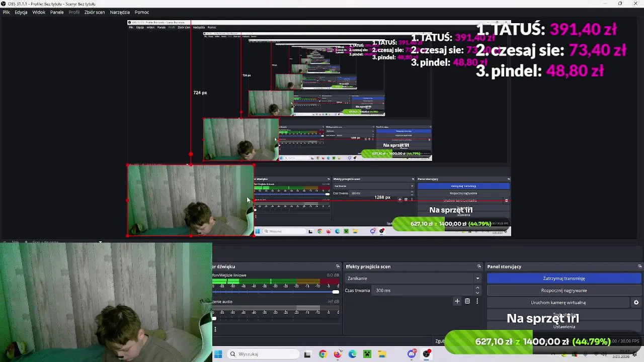
Task: Open Minecraft from the taskbar
Action: click(367, 354)
